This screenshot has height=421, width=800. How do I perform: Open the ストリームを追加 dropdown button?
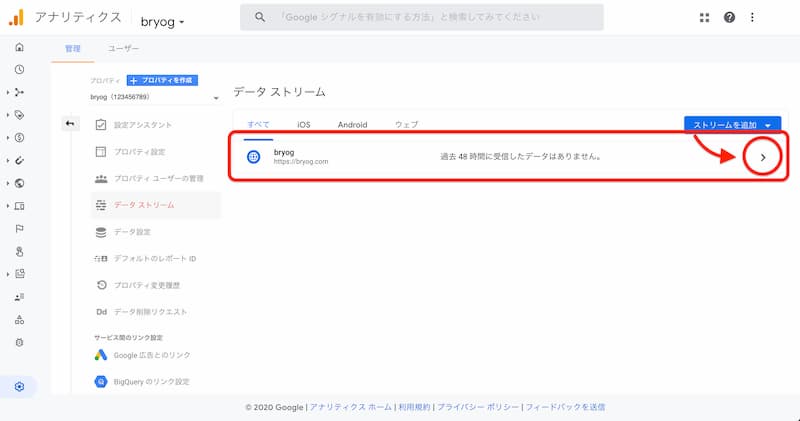click(x=732, y=125)
